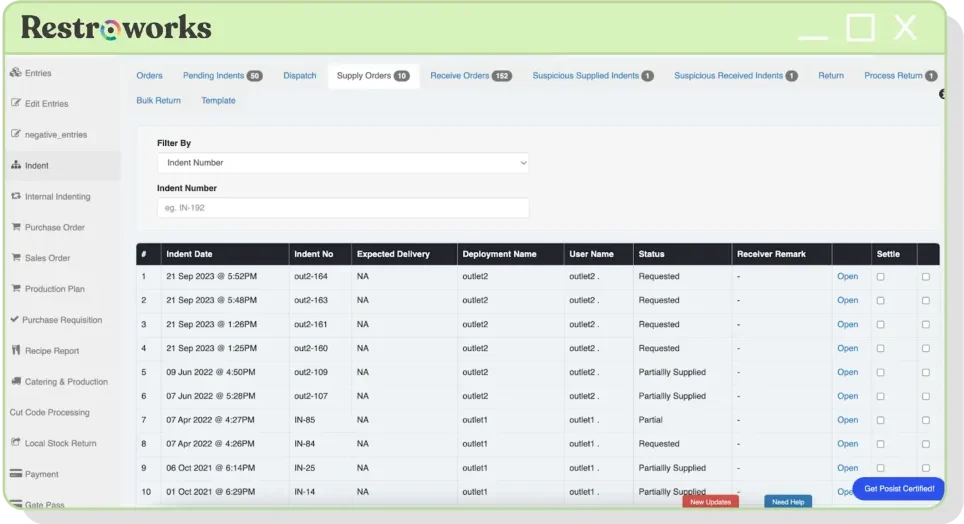Open the Process Return tab
Viewport: 964px width, 524px height.
point(901,76)
